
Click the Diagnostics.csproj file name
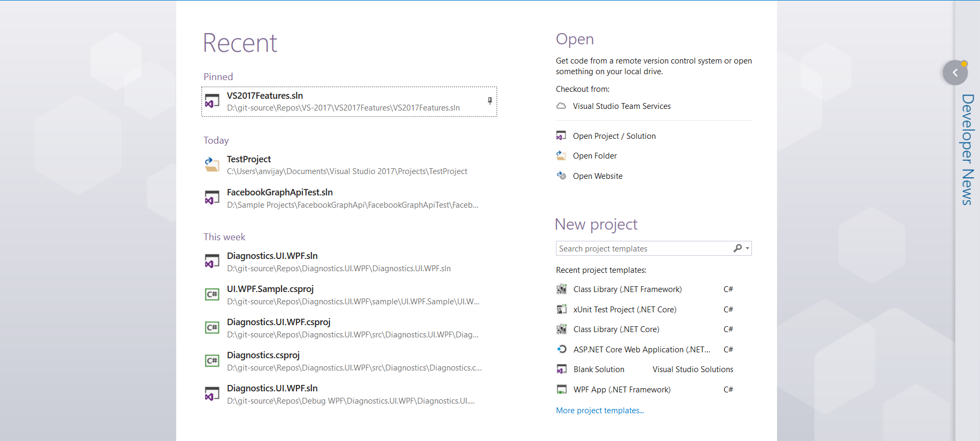263,355
